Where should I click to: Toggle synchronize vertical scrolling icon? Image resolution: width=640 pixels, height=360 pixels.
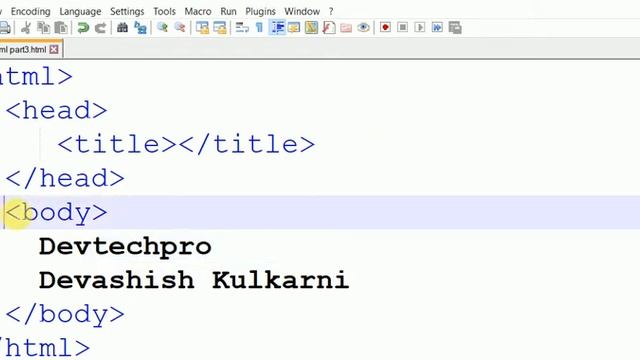pyautogui.click(x=202, y=28)
